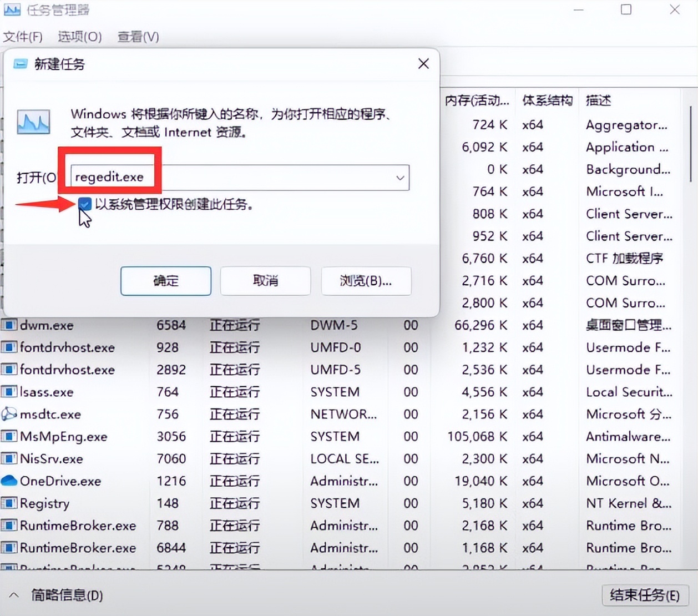Screen dimensions: 698x616
Task: Open the 选项(O) menu
Action: (x=79, y=37)
